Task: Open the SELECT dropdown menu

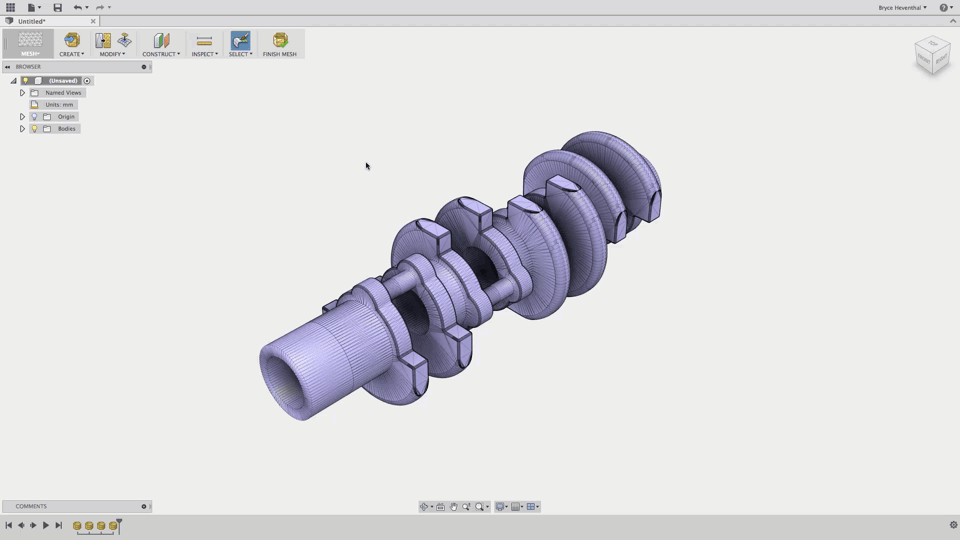Action: [x=240, y=54]
